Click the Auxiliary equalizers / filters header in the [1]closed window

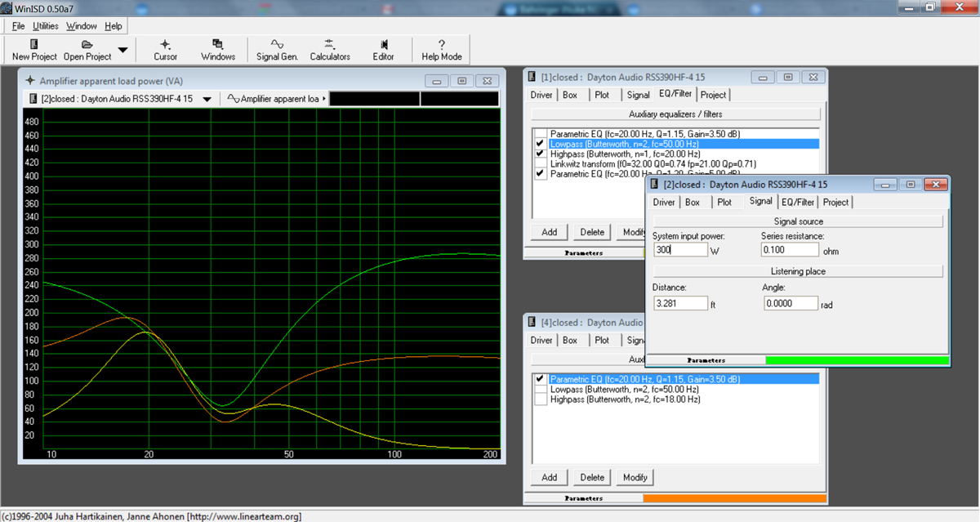click(x=675, y=114)
